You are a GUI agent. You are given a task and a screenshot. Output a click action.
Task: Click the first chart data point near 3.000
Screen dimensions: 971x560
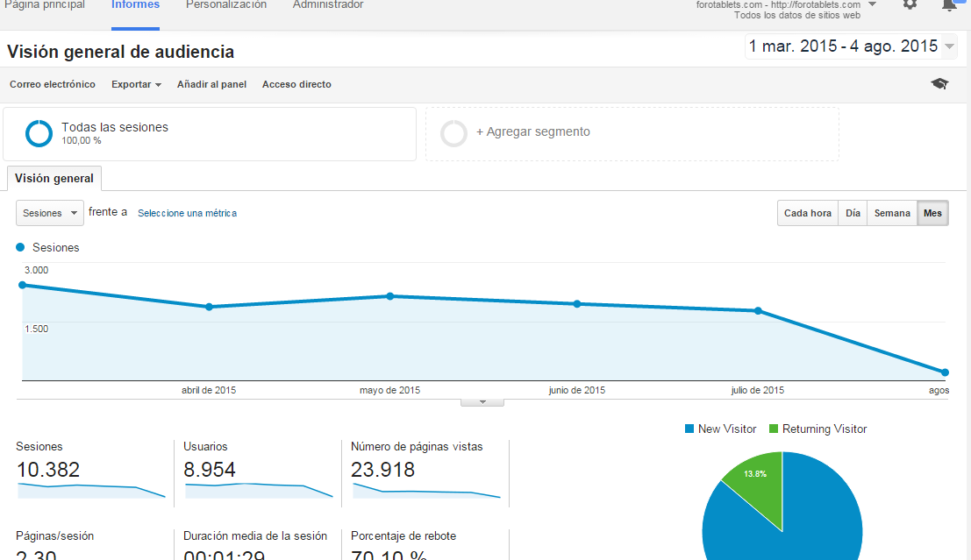coord(23,286)
